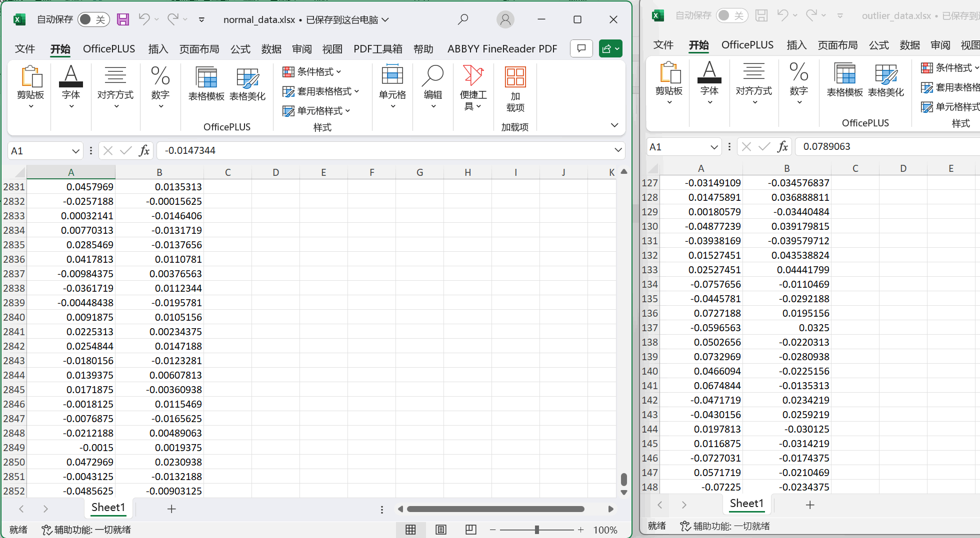Switch to Page Break Preview in normal_data
This screenshot has width=980, height=538.
pyautogui.click(x=470, y=530)
